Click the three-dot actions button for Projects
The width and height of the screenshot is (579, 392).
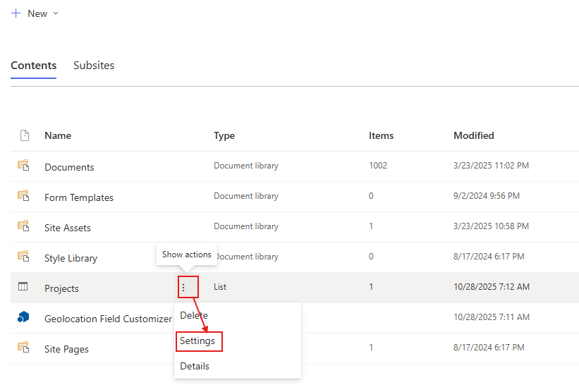click(x=184, y=288)
